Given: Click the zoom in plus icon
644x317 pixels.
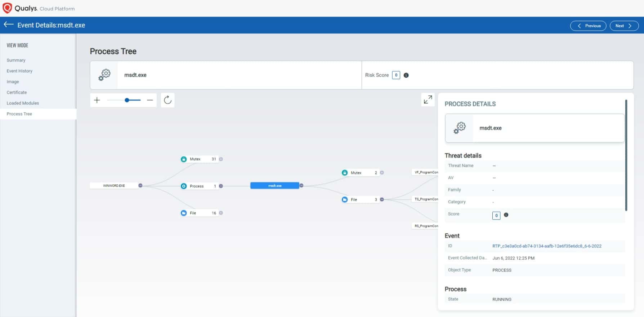Looking at the screenshot, I should tap(97, 100).
